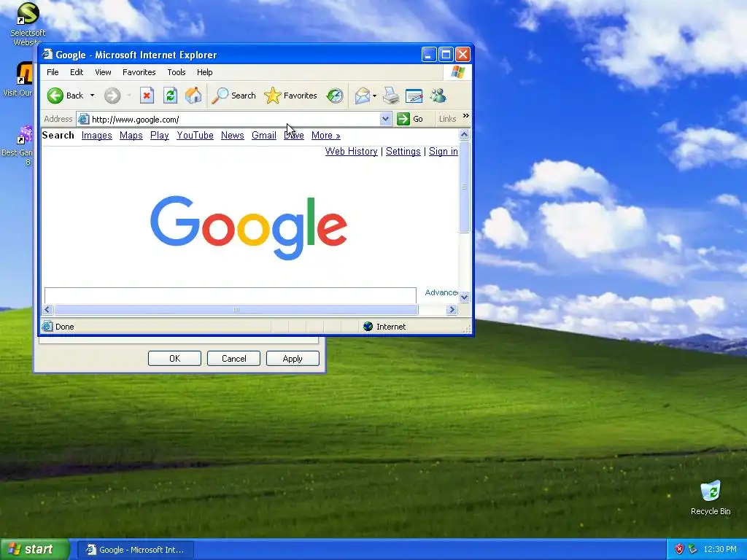Open the YouTube link on Google
Image resolution: width=747 pixels, height=560 pixels.
196,136
